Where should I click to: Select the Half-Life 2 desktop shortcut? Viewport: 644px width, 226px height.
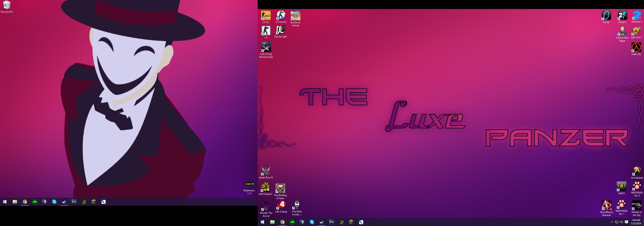tap(636, 33)
